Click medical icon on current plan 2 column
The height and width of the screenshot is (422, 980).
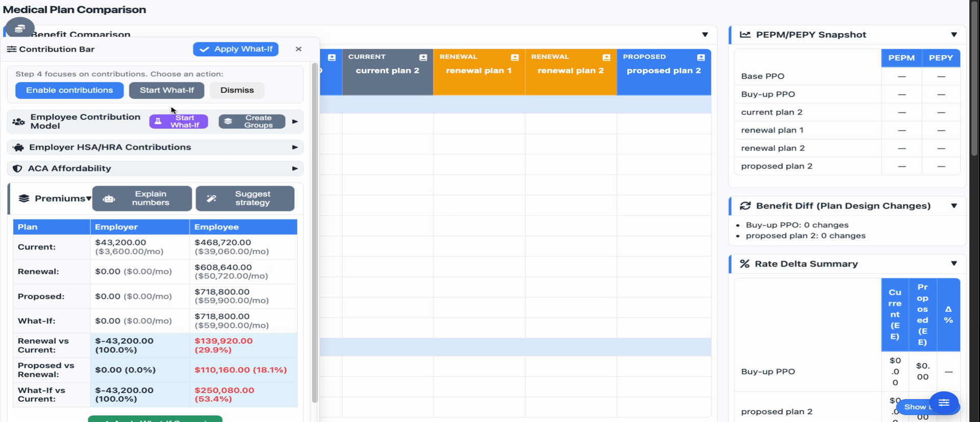pyautogui.click(x=423, y=57)
